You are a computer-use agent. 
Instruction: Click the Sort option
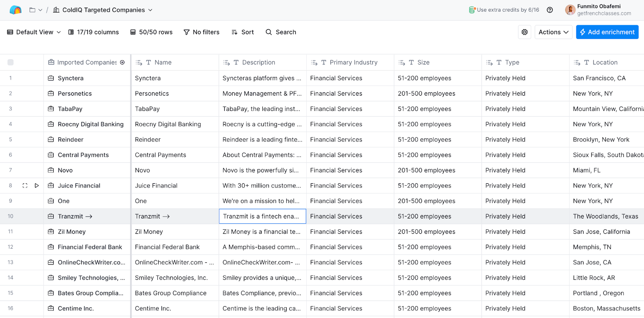243,32
